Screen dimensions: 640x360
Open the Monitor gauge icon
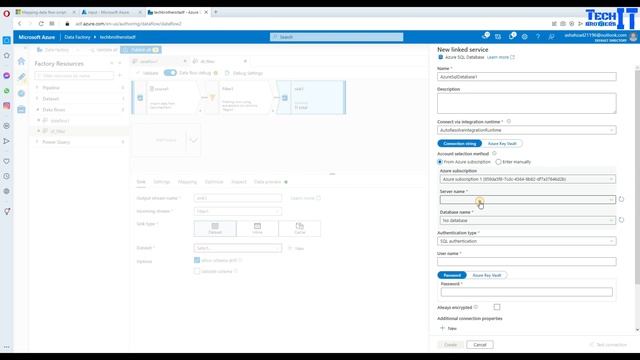pos(21,93)
